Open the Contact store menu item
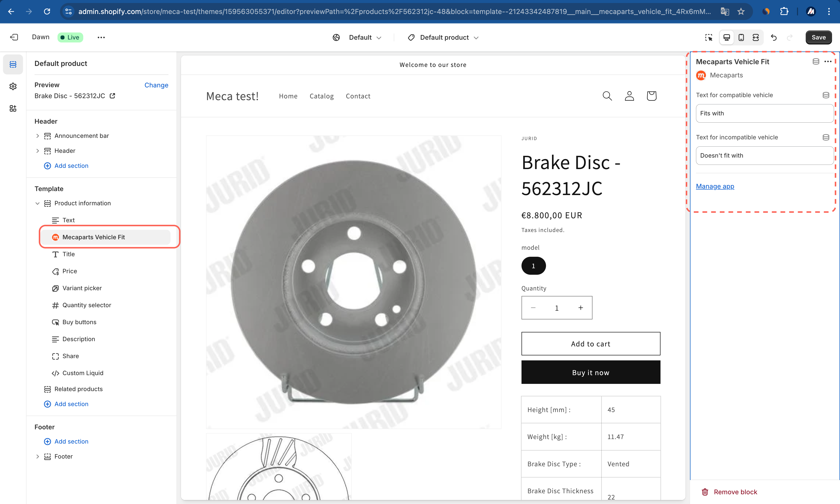The height and width of the screenshot is (504, 840). (x=358, y=96)
